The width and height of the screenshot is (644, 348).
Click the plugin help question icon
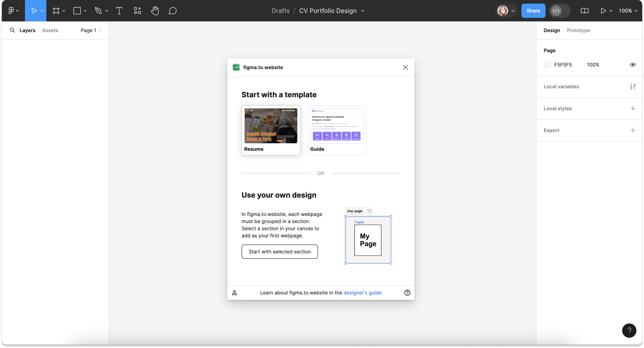pyautogui.click(x=407, y=293)
